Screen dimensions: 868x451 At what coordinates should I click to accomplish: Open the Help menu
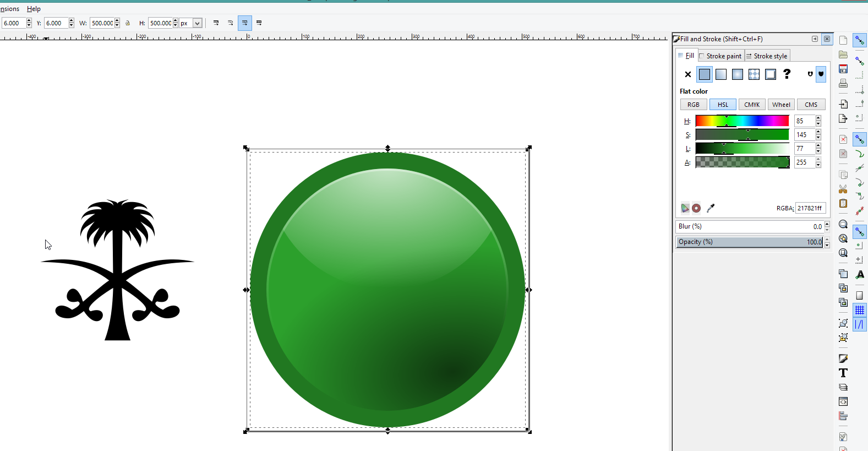[x=34, y=9]
